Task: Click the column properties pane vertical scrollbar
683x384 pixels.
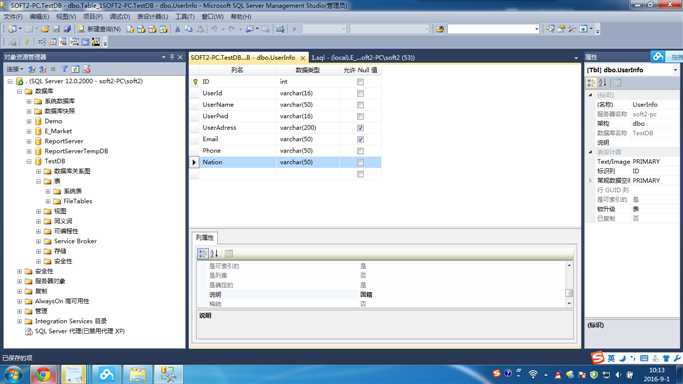Action: (x=569, y=284)
